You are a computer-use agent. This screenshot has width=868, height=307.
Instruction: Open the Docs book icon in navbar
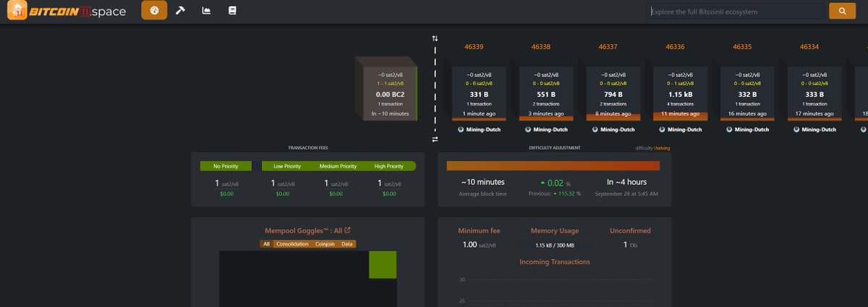(232, 11)
